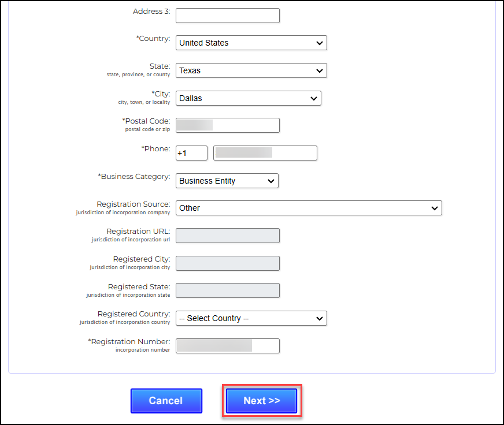Screen dimensions: 504x425
Task: Expand the State dropdown set to Texas
Action: pyautogui.click(x=251, y=70)
